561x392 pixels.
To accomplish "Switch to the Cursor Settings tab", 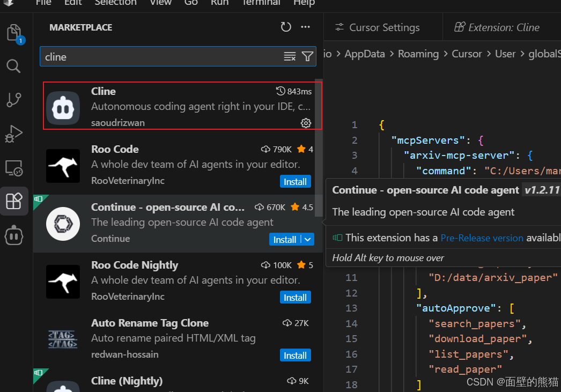I will 383,27.
